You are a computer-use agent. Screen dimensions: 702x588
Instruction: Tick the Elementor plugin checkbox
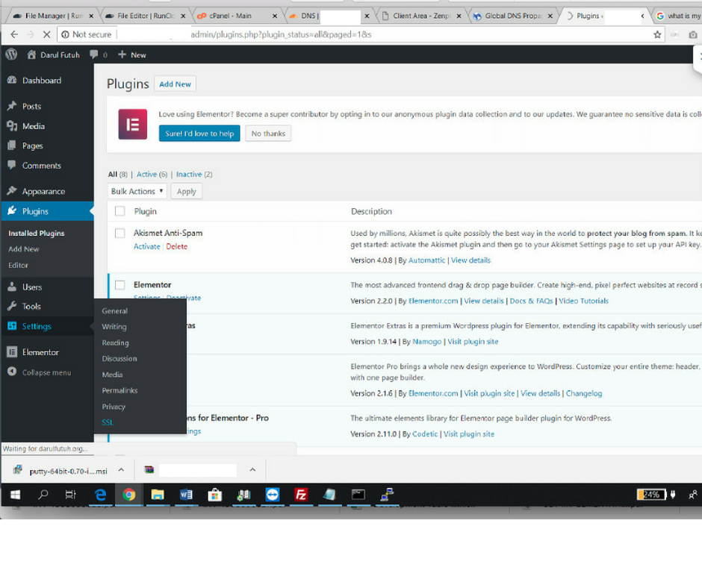tap(120, 285)
